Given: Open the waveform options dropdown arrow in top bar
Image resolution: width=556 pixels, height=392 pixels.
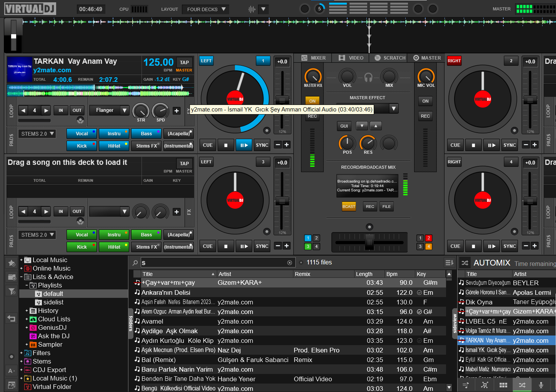Looking at the screenshot, I should (x=263, y=9).
